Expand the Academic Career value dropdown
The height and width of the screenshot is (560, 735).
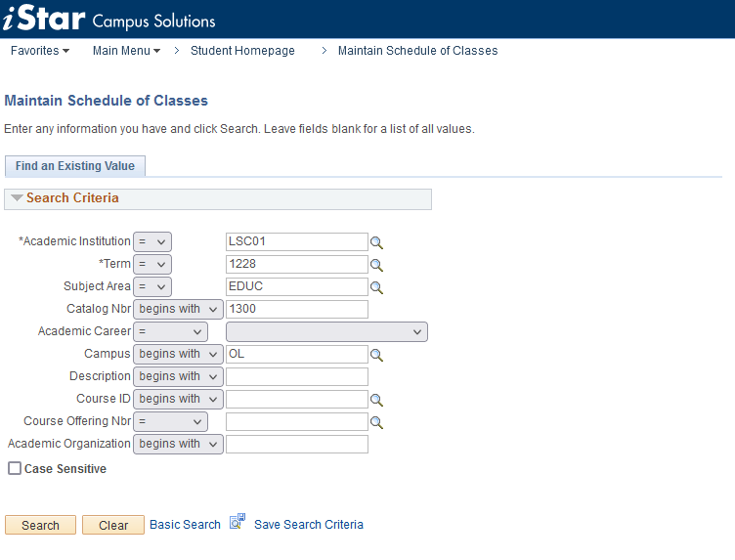click(x=326, y=331)
